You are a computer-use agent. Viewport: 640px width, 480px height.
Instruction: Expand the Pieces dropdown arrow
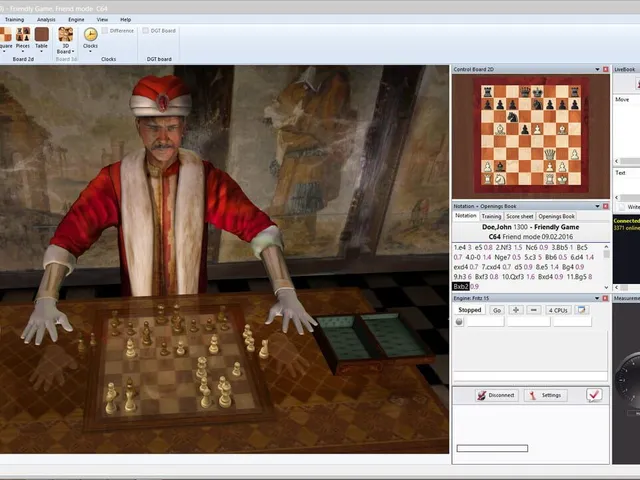23,52
